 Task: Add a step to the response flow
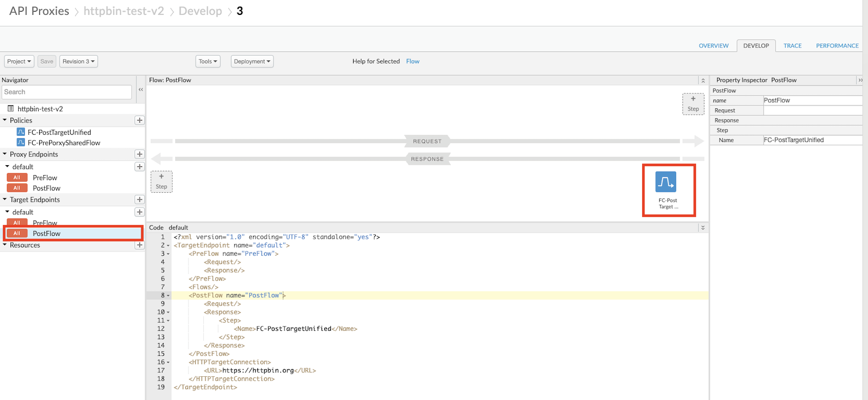(161, 181)
